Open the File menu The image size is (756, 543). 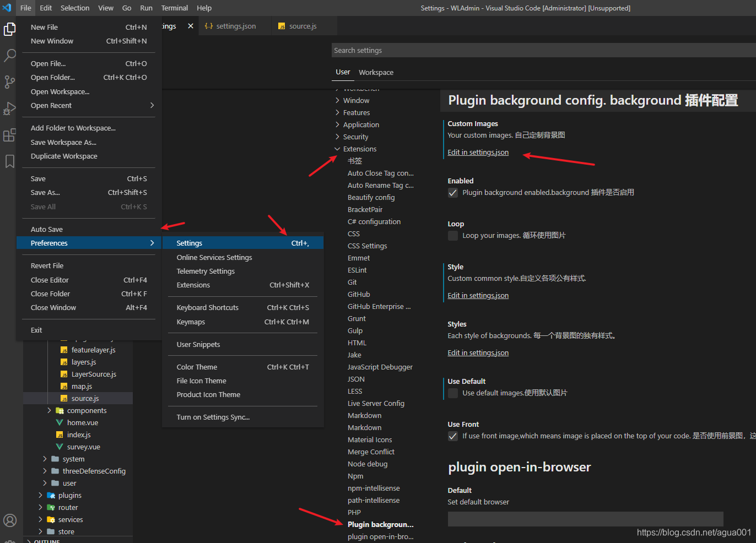pos(26,8)
